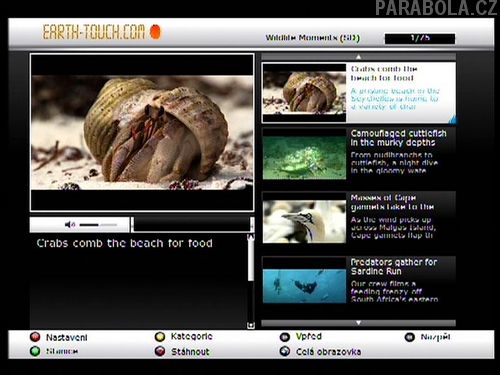Select the Cape gannets video thumbnail
The image size is (500, 375).
304,218
